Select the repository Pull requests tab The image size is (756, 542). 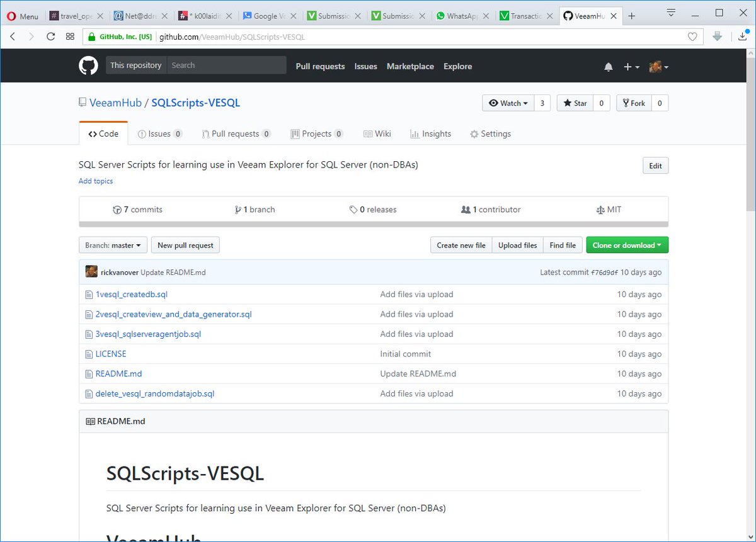(236, 133)
